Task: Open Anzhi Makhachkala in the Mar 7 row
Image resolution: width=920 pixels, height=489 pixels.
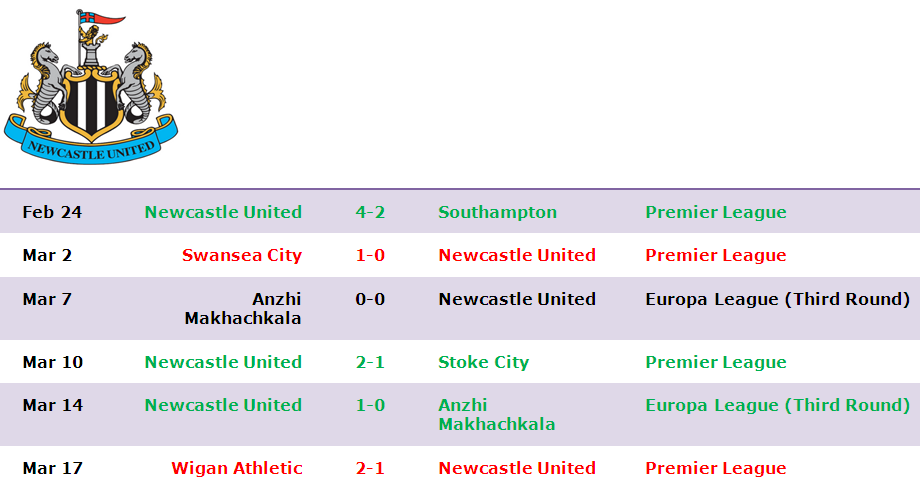Action: coord(243,308)
